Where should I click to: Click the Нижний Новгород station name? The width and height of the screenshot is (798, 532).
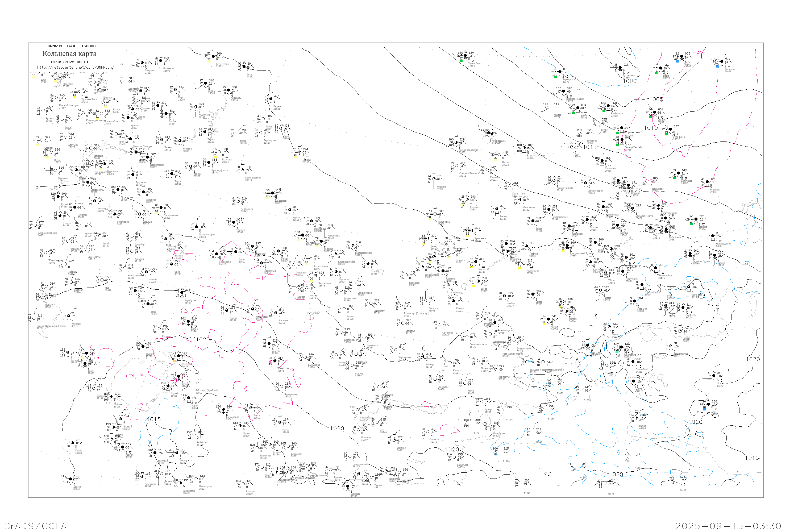coord(69,105)
